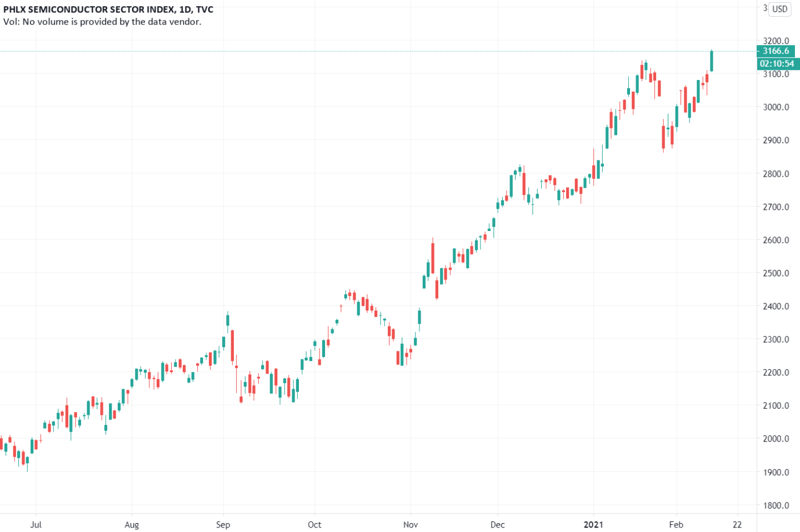Click the 2021 year label on time axis
Screen dimensions: 800x532
tap(593, 525)
